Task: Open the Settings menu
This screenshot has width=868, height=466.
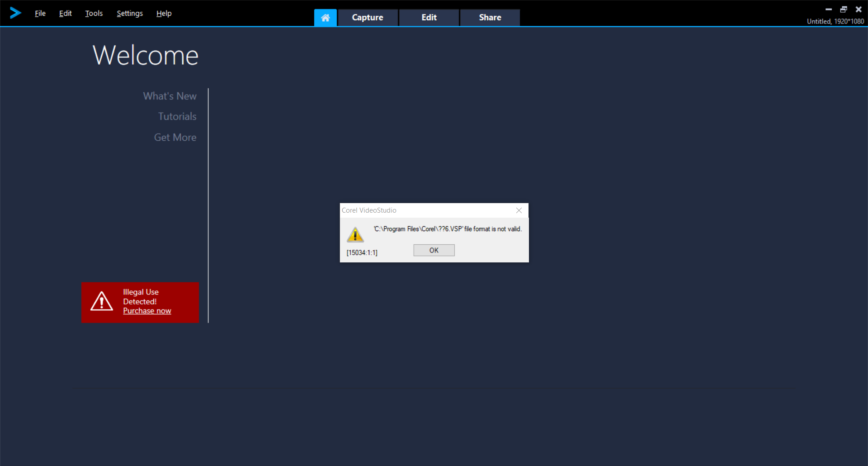Action: pos(129,14)
